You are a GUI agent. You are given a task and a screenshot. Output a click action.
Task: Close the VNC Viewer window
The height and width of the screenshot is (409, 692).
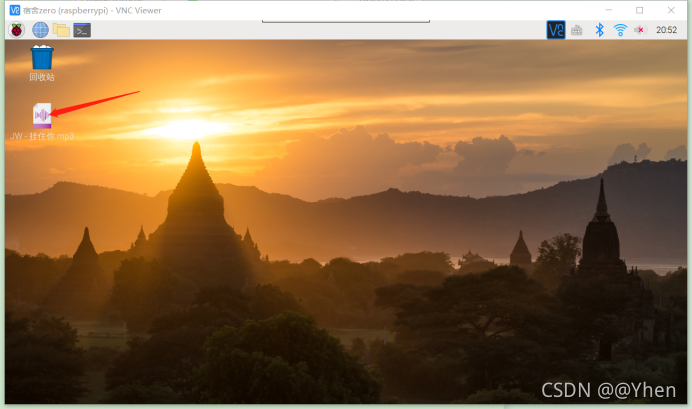[x=671, y=10]
